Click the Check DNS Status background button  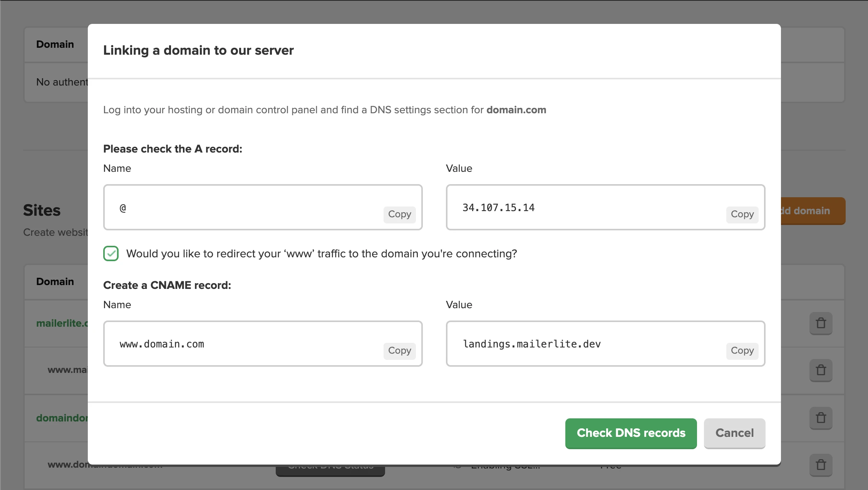point(330,471)
